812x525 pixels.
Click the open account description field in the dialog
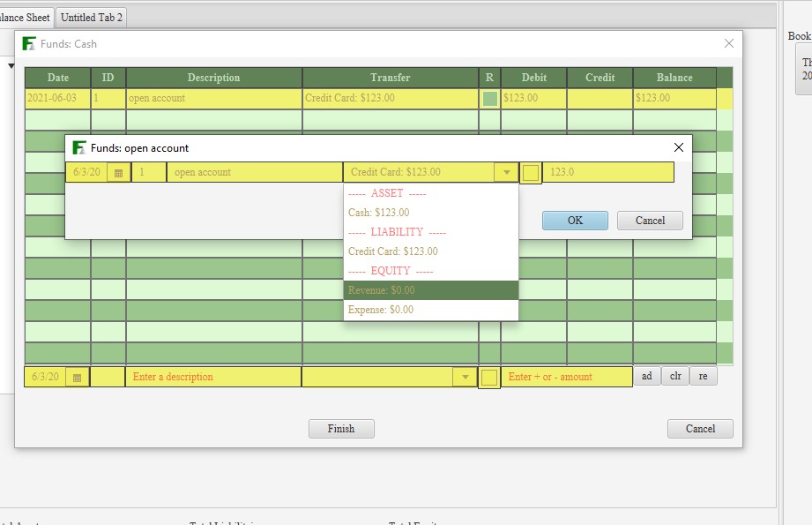pyautogui.click(x=254, y=172)
